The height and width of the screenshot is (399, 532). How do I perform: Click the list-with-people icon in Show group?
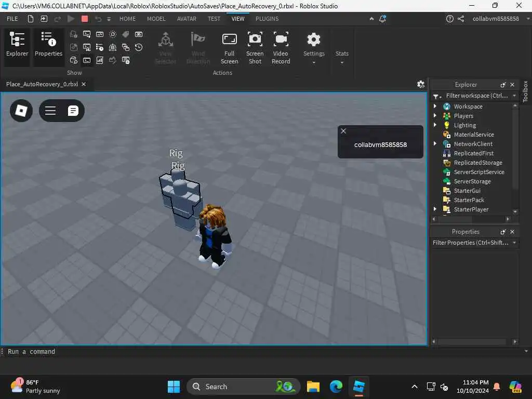(x=113, y=47)
